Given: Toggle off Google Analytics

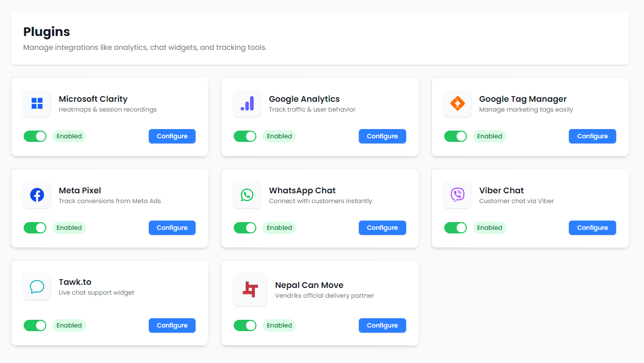Looking at the screenshot, I should 245,136.
